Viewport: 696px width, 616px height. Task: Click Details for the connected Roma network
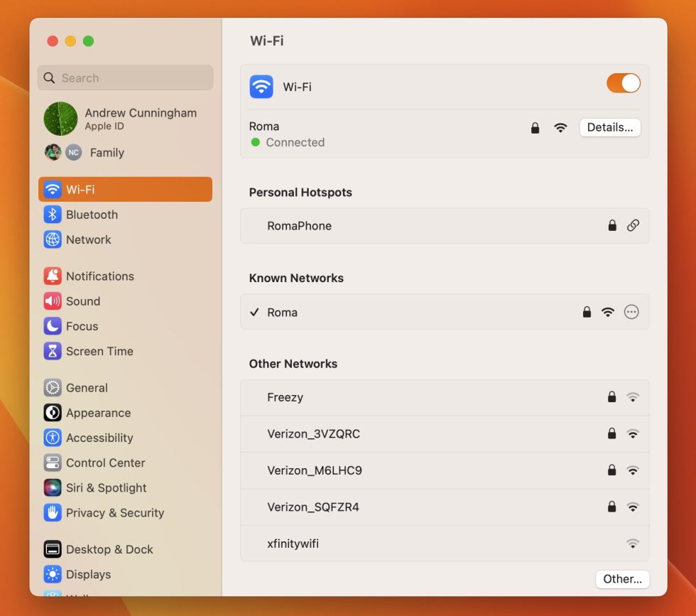click(610, 127)
